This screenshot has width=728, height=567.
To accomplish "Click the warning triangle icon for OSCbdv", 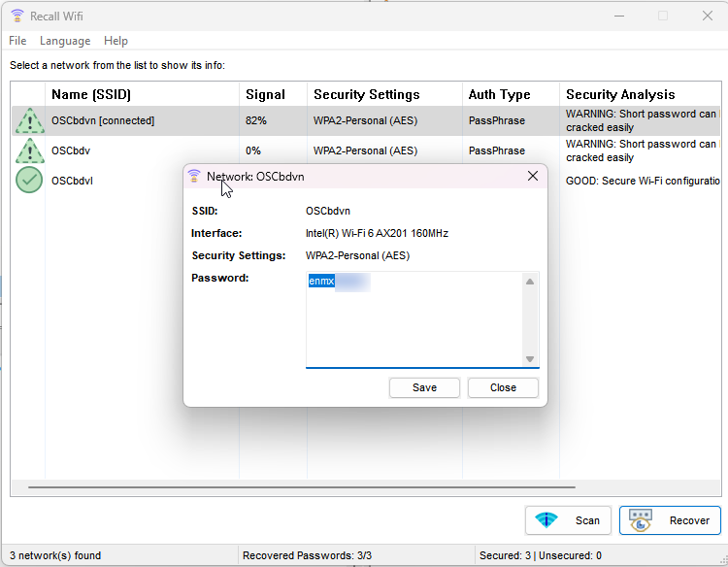I will click(x=30, y=151).
